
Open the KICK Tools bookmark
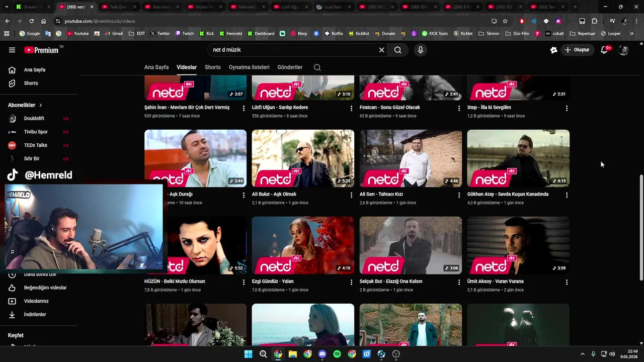[x=435, y=33]
